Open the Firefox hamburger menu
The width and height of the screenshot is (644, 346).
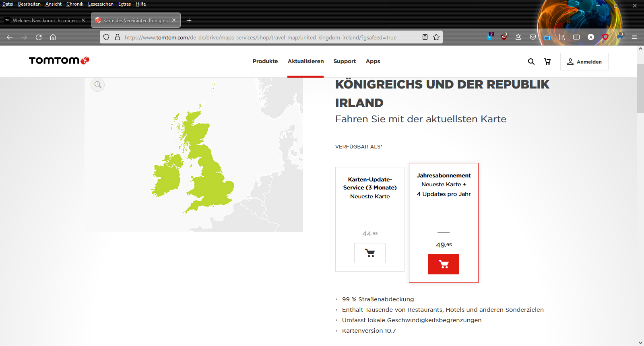(x=634, y=37)
